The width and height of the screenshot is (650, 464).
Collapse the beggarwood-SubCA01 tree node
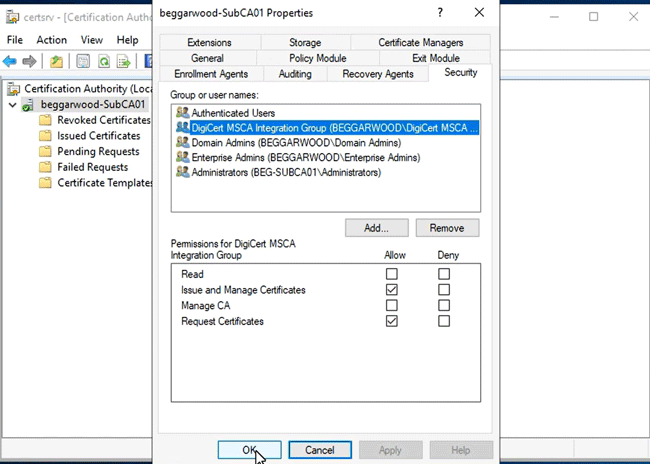(12, 105)
